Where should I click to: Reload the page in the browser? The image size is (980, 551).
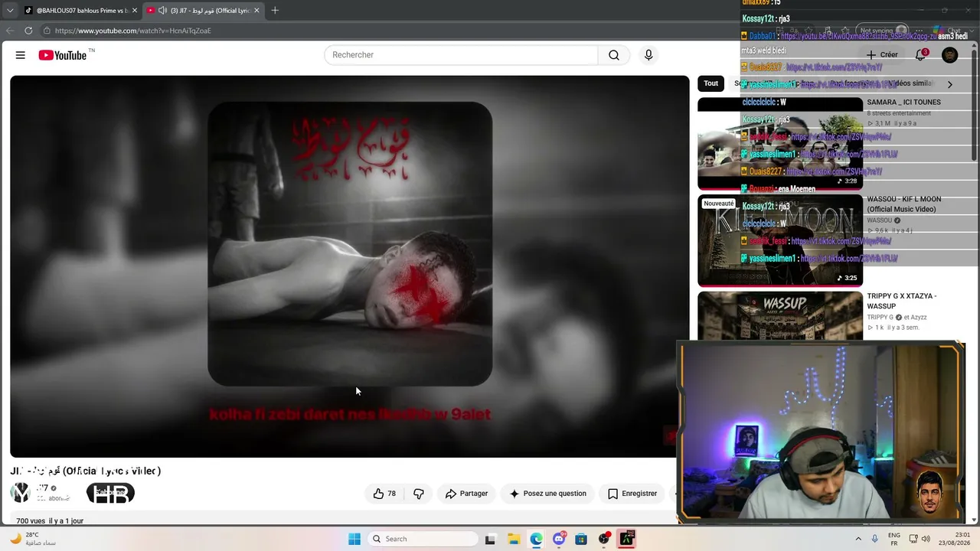[28, 31]
